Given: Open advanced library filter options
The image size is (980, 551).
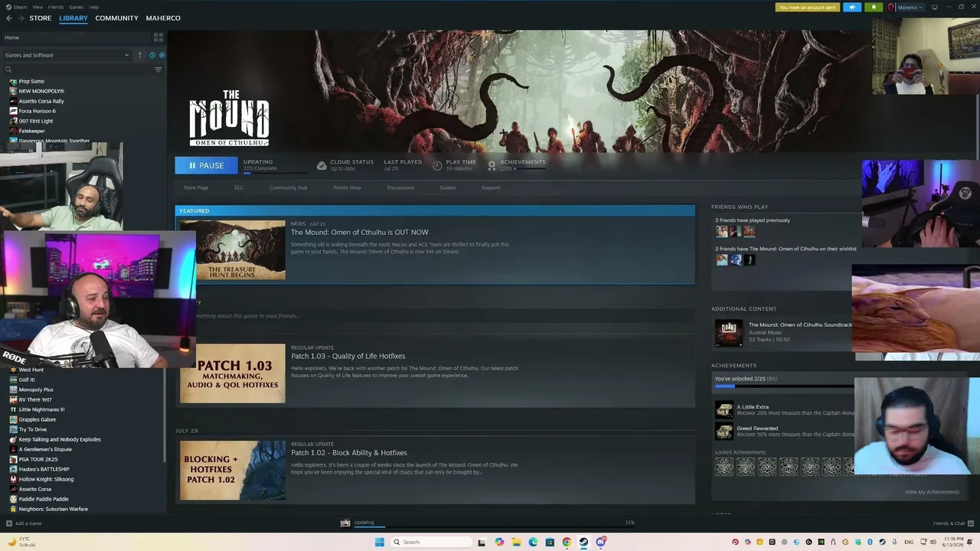Looking at the screenshot, I should pos(158,70).
